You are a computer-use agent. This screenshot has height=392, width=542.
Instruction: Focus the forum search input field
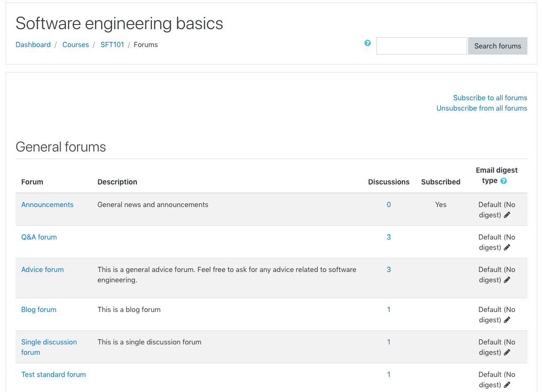pos(422,46)
